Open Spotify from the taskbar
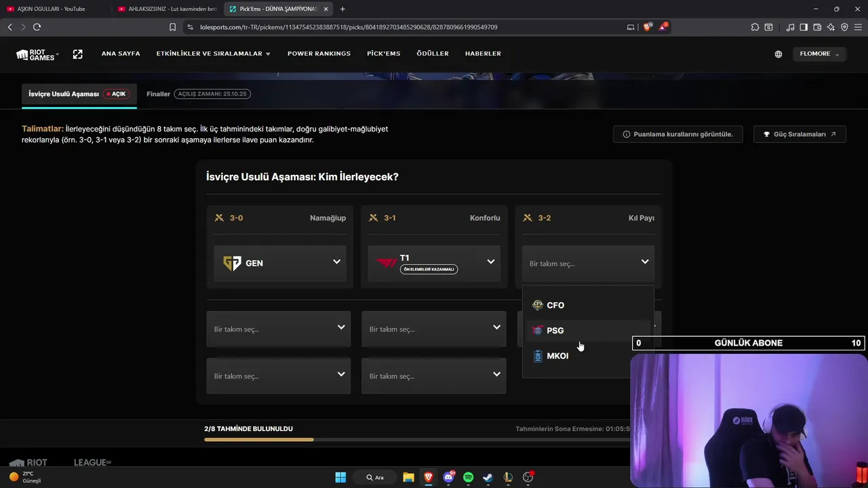 (x=468, y=477)
